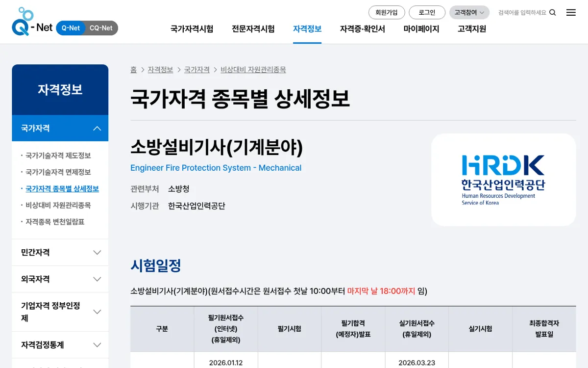Screen dimensions: 588x368
Task: Click the 2026.03.23 date cell
Action: [x=416, y=363]
